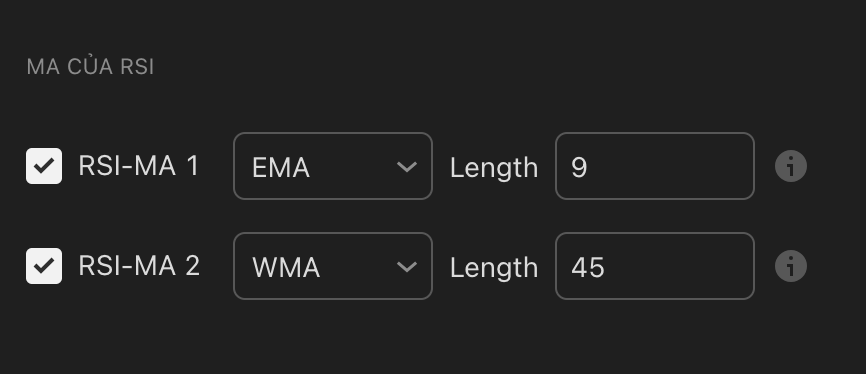Show tooltip for the length 9 row
The width and height of the screenshot is (866, 374).
pos(791,166)
